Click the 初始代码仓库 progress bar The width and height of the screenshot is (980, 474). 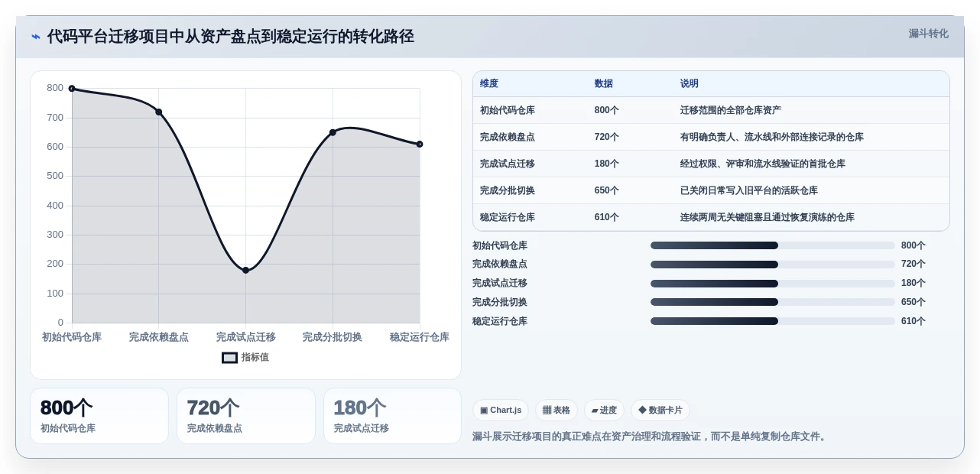click(773, 245)
